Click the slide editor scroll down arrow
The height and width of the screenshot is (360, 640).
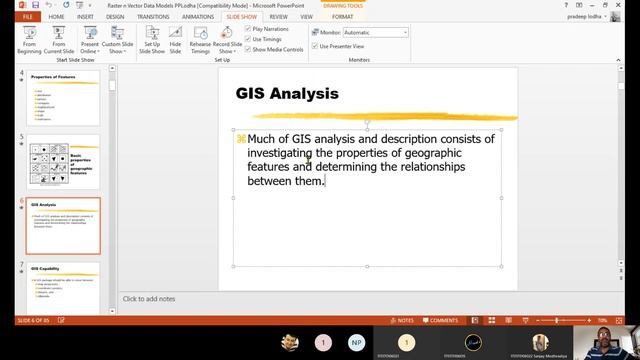621,263
